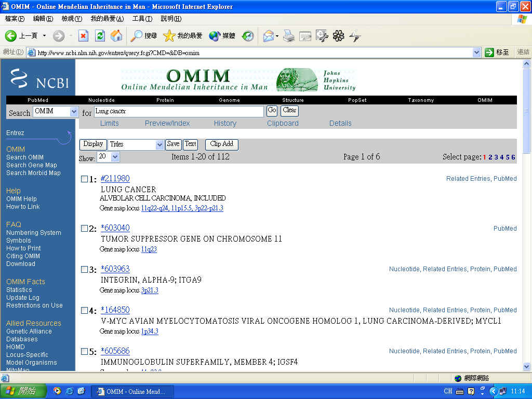Open gene map locus 3p21.3 link

pos(150,290)
